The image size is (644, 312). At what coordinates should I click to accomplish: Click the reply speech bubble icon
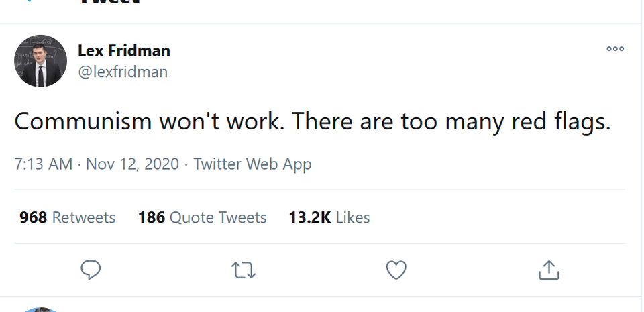pyautogui.click(x=91, y=270)
